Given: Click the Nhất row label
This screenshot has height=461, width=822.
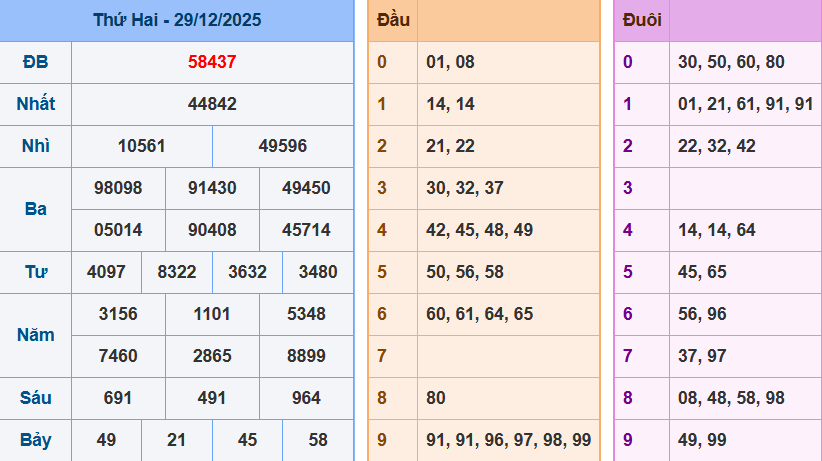Looking at the screenshot, I should point(35,104).
